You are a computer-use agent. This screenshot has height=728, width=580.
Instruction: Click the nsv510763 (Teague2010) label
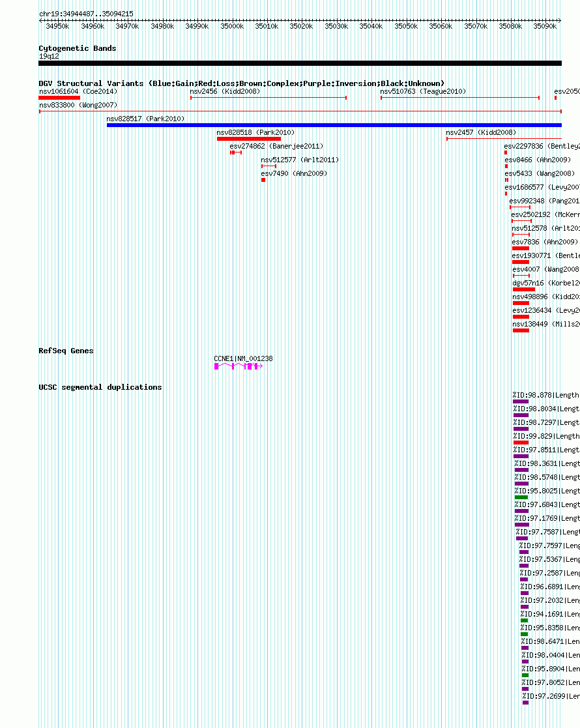coord(423,91)
